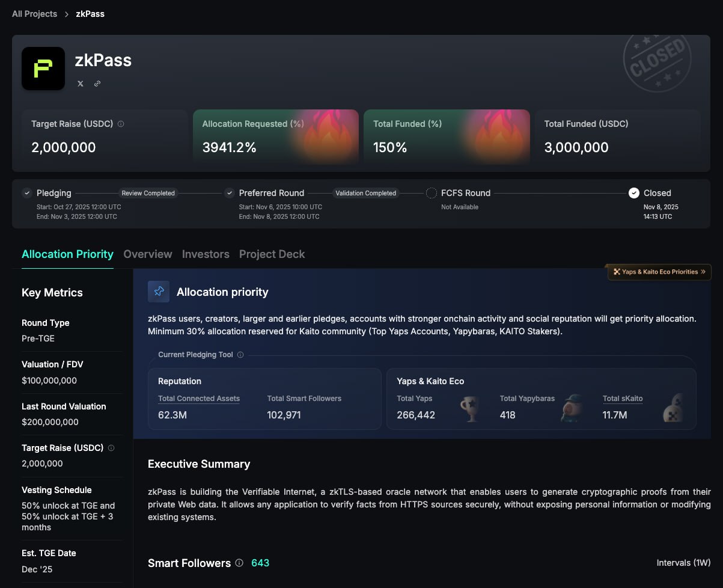Viewport: 723px width, 588px height.
Task: Navigate back to All Projects
Action: pos(34,14)
